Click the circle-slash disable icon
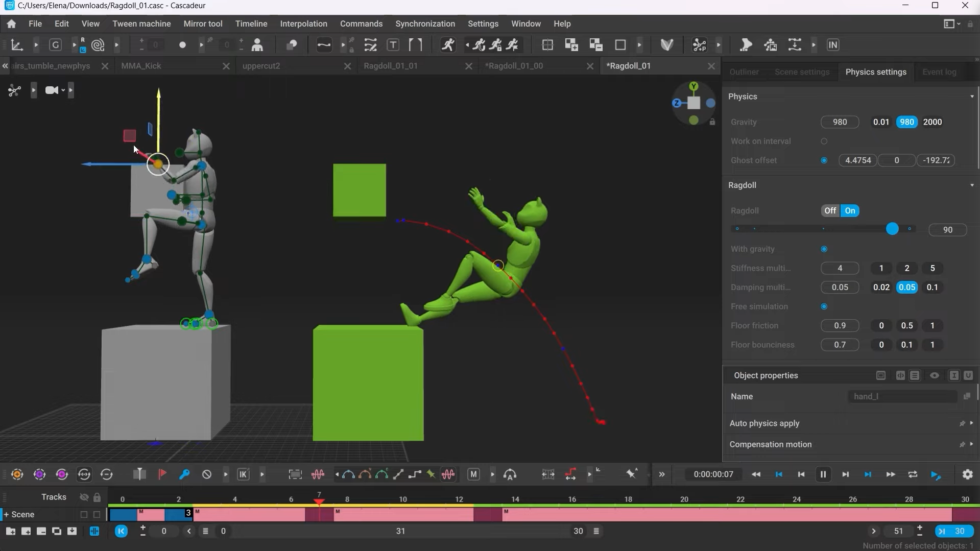This screenshot has width=980, height=551. 207,474
